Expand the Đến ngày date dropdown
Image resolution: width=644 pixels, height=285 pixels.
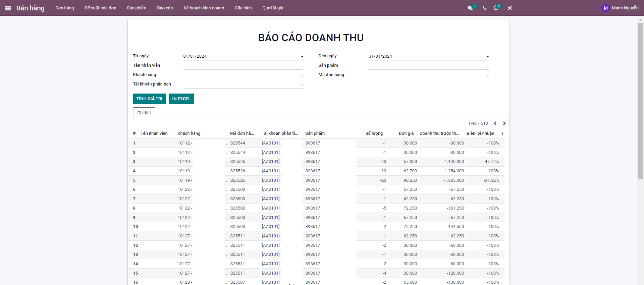[x=487, y=57]
